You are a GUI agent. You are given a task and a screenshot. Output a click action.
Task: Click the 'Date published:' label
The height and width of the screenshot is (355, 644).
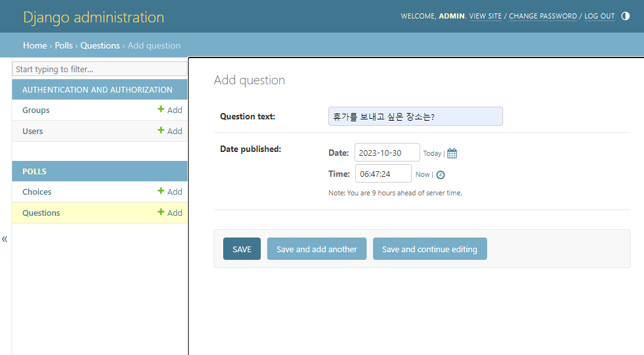(251, 149)
